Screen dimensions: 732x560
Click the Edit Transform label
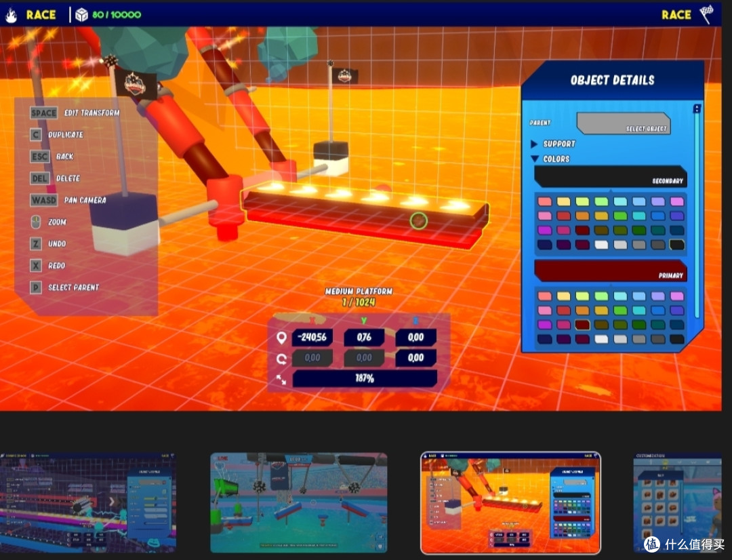92,113
